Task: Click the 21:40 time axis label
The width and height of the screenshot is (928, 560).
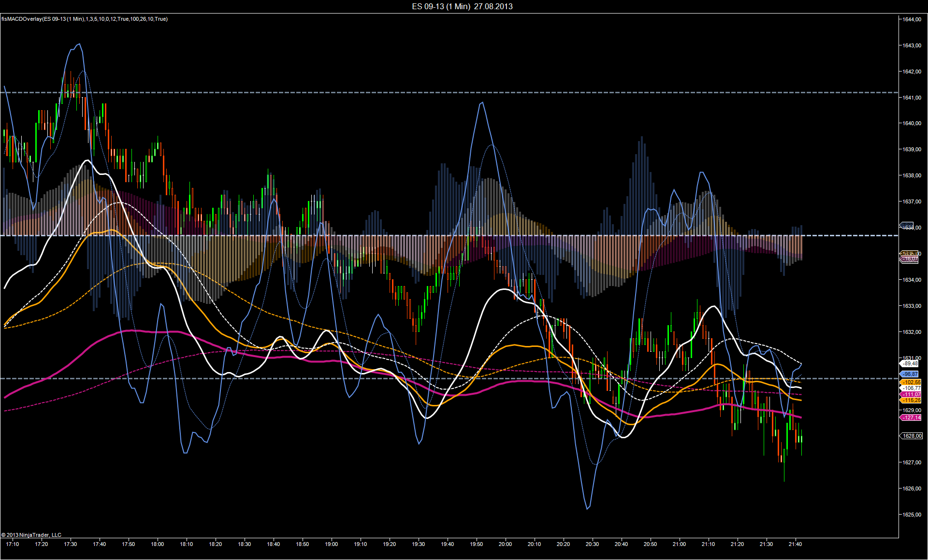Action: click(795, 544)
